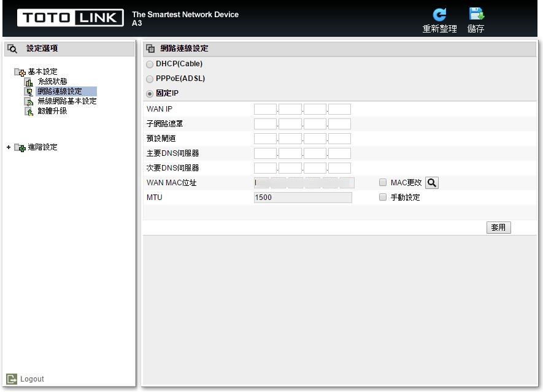The image size is (543, 392).
Task: Click the MAC更改 label text
Action: (406, 183)
